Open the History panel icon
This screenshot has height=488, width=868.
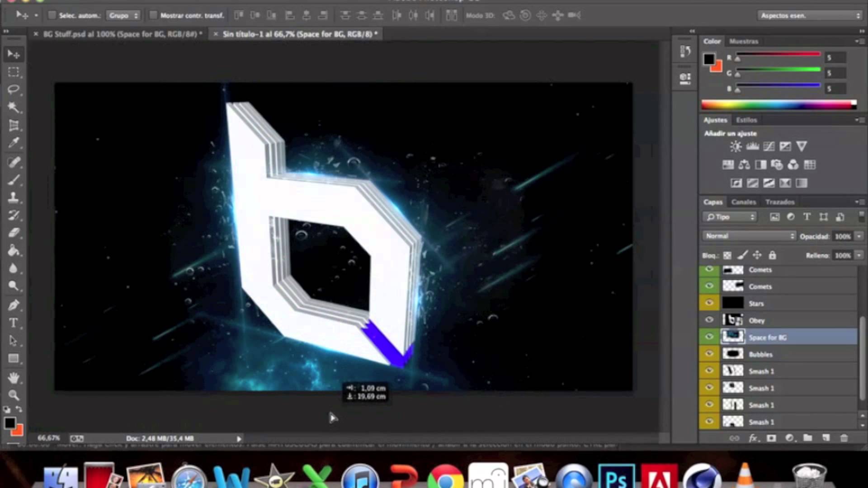[x=685, y=52]
